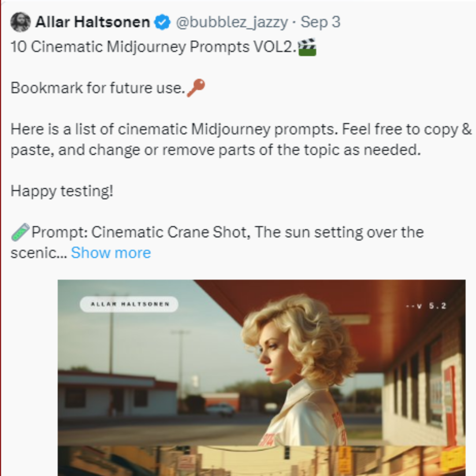Click the white car in the photo background
This screenshot has width=476, height=476.
220,409
